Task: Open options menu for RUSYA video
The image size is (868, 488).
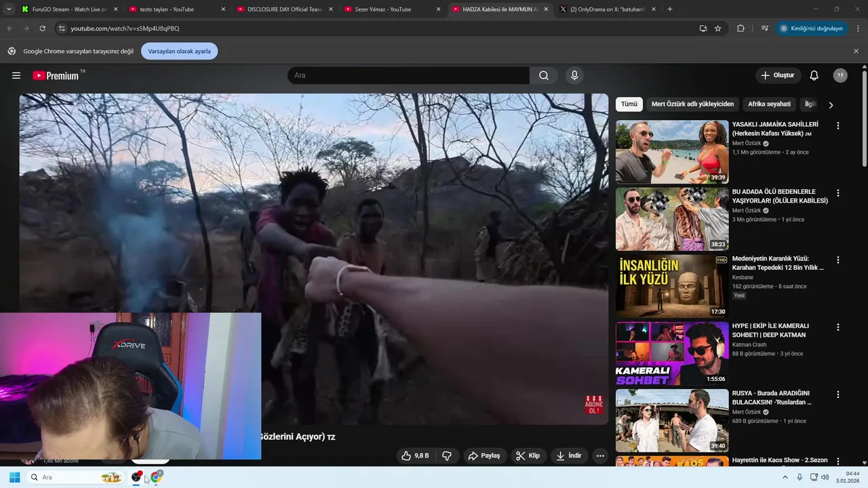Action: (838, 394)
